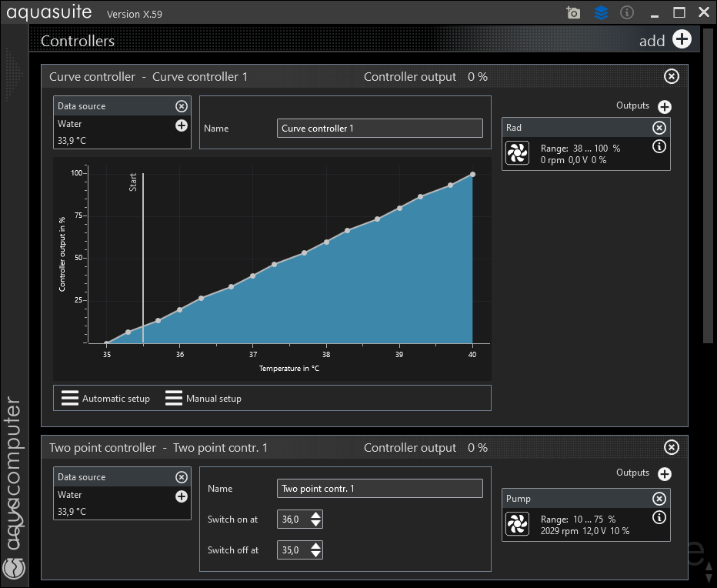Increase Switch off at value
The image size is (717, 588).
[315, 546]
